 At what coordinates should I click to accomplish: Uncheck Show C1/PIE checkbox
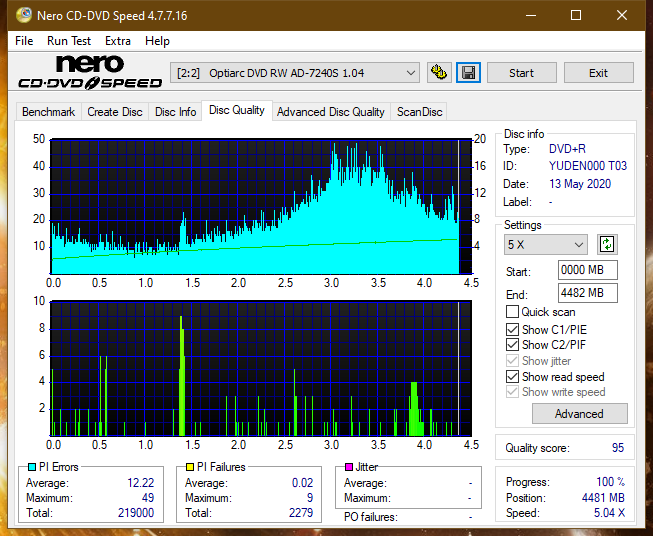(512, 329)
